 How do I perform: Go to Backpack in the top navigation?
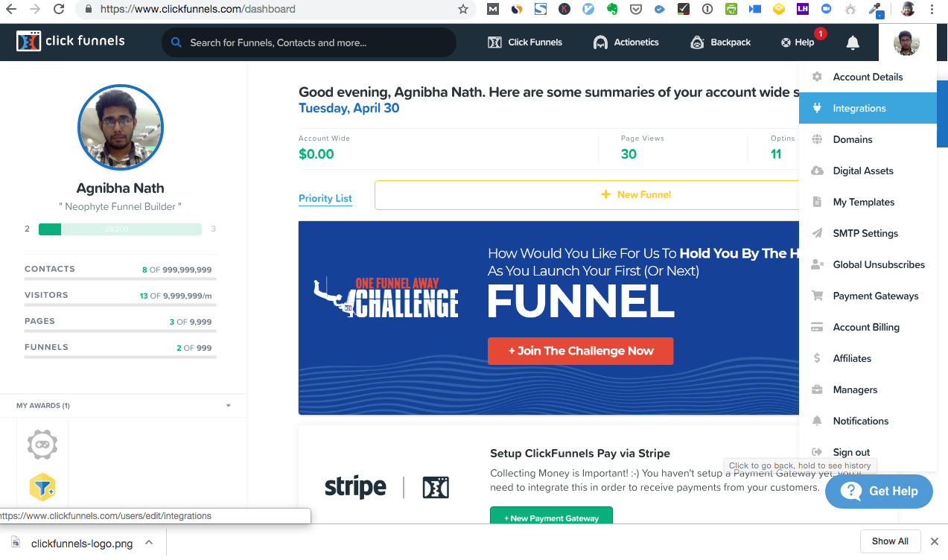pos(720,42)
